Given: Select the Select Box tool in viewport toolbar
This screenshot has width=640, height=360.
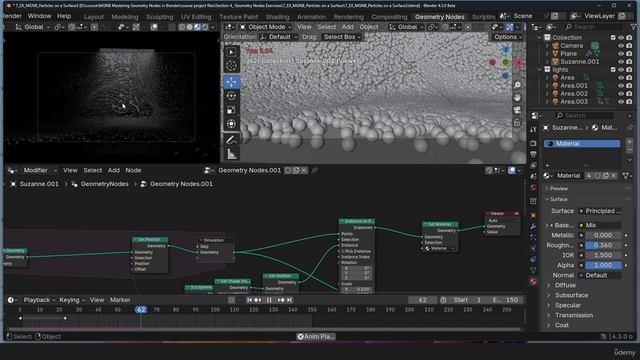Looking at the screenshot, I should (x=231, y=52).
